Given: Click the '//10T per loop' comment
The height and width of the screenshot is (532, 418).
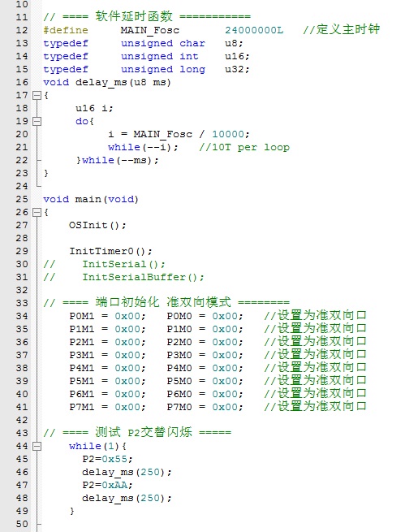Looking at the screenshot, I should click(x=244, y=147).
